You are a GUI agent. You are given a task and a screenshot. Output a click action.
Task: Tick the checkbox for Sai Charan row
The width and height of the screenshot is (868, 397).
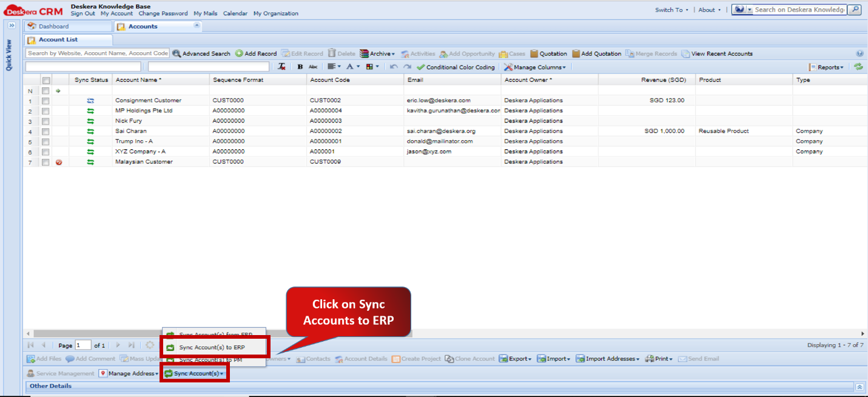[45, 131]
